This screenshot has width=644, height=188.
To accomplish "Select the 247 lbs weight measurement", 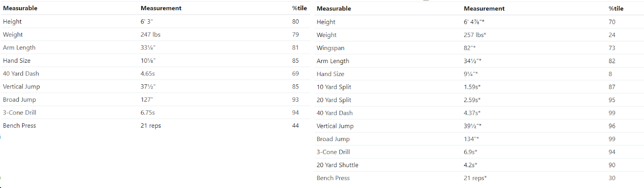I will pos(151,35).
